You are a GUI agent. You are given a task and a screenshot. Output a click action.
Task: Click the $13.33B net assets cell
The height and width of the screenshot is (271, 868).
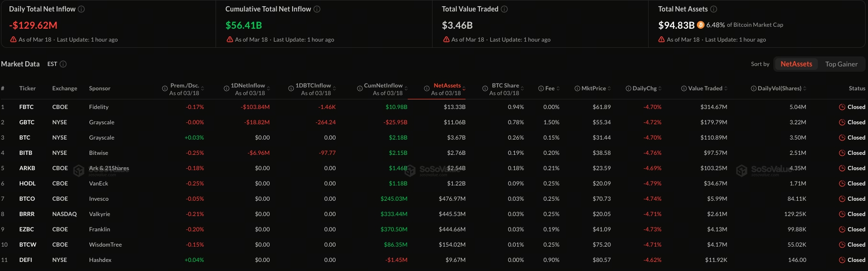tap(455, 107)
